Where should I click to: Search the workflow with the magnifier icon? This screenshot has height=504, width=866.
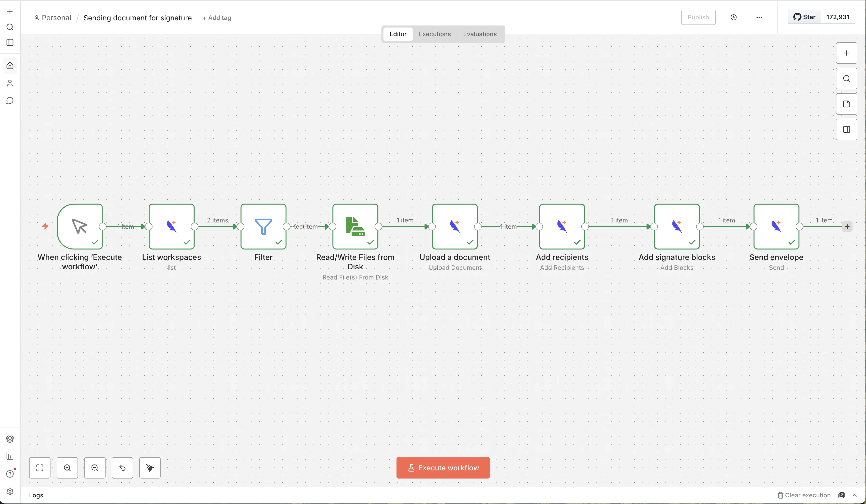846,78
